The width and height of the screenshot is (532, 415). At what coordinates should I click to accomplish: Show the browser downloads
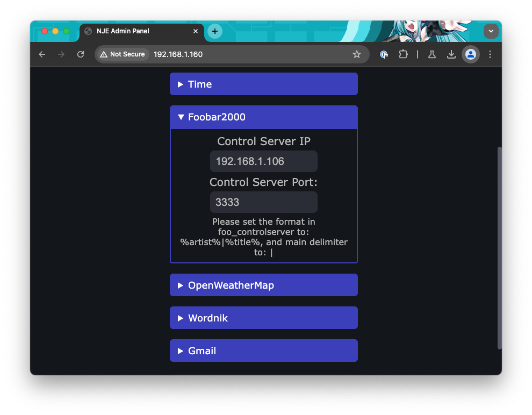(x=451, y=54)
